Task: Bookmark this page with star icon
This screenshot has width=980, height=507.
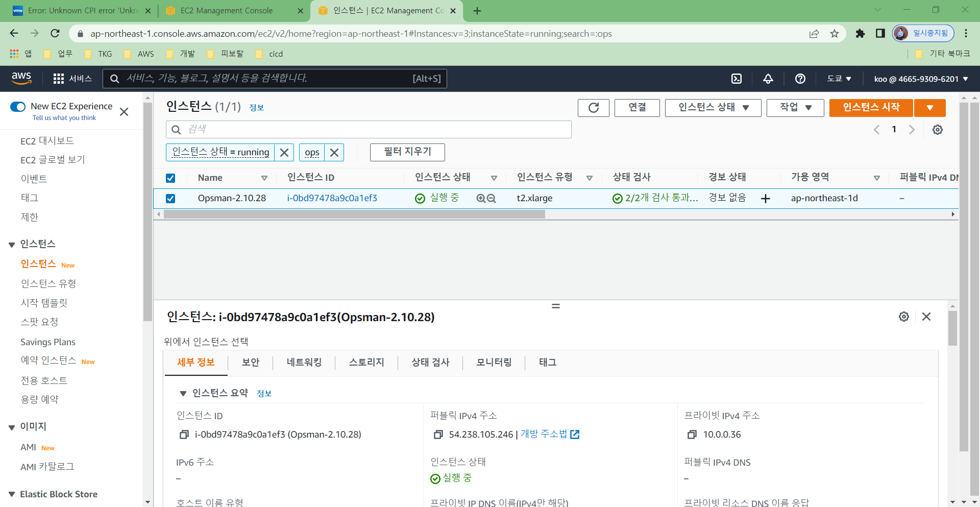Action: click(835, 34)
